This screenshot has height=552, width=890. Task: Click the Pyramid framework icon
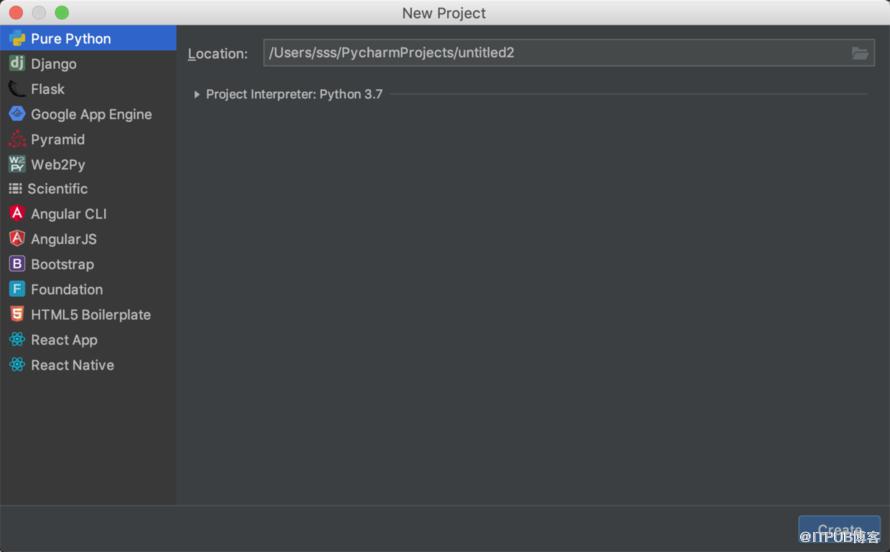[x=17, y=139]
